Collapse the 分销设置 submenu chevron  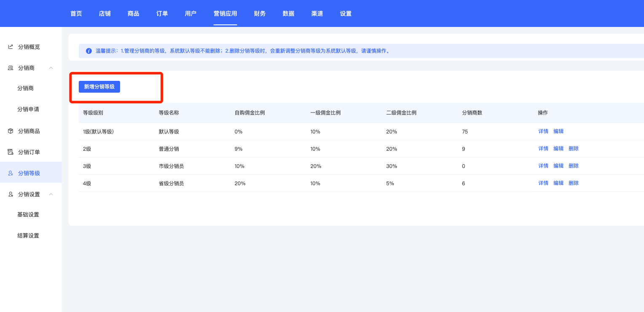pos(51,194)
